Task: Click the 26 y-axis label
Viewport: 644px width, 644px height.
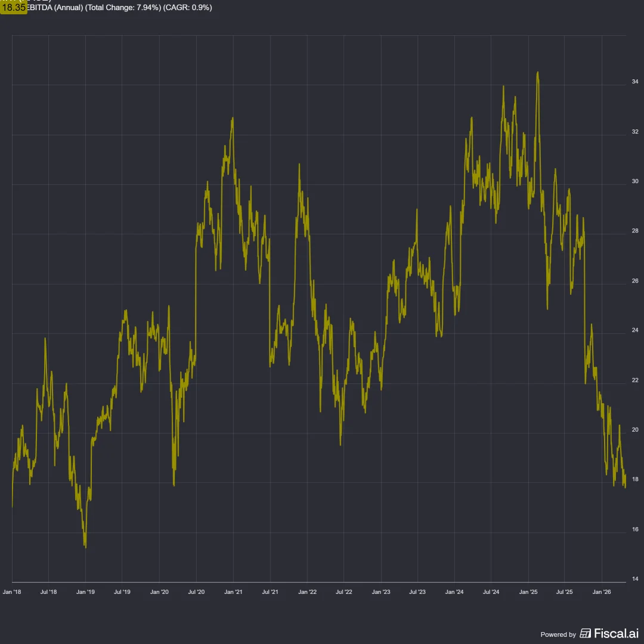Action: (x=635, y=280)
